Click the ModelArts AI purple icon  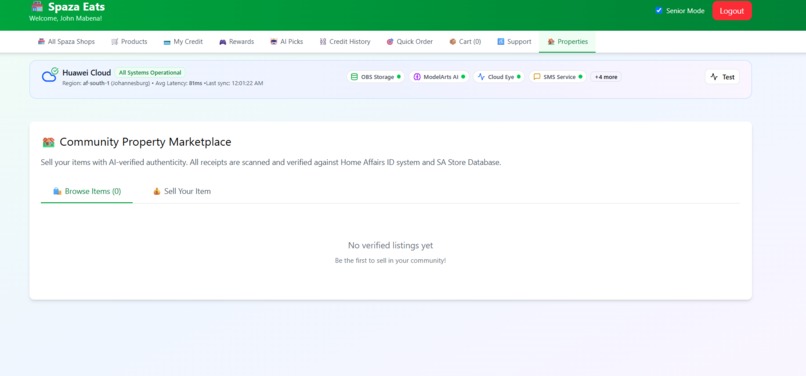click(417, 77)
